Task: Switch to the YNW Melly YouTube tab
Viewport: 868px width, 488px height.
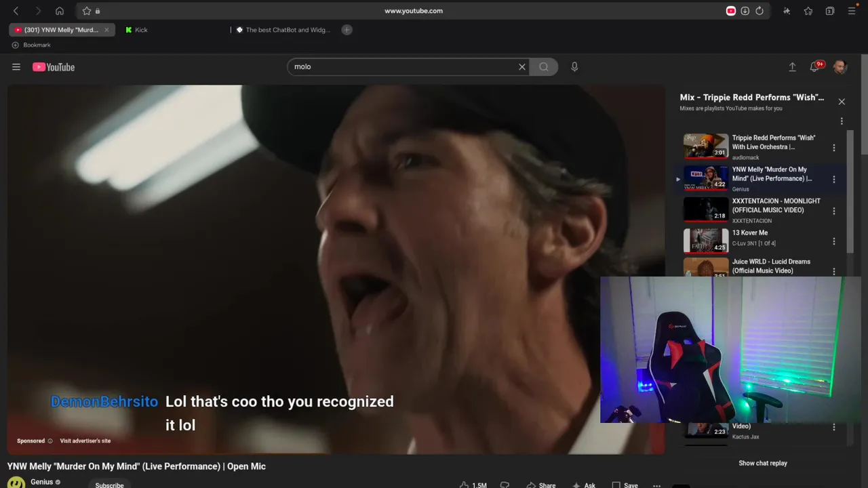Action: [x=61, y=30]
